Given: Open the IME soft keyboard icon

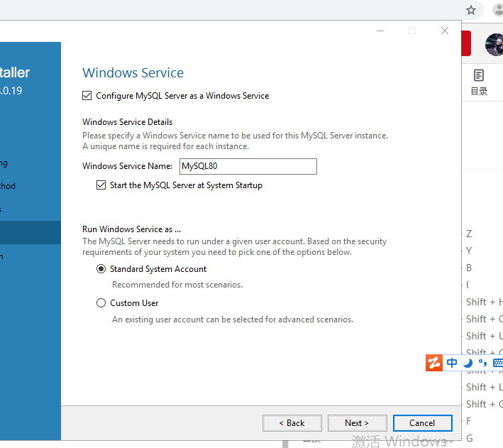Looking at the screenshot, I should click(x=498, y=363).
